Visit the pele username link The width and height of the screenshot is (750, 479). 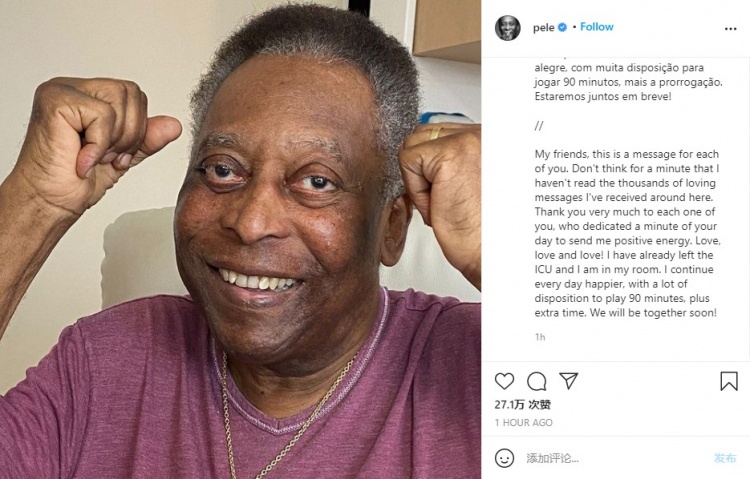tap(544, 28)
